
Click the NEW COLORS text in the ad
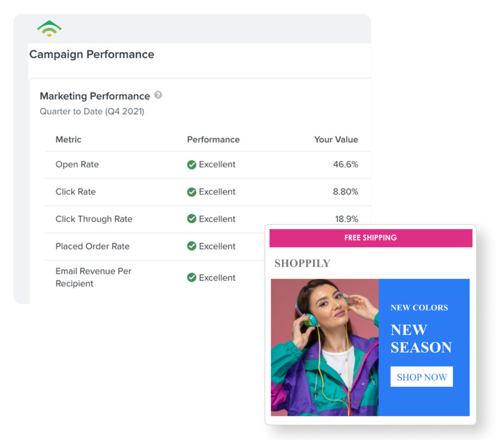[x=419, y=308]
